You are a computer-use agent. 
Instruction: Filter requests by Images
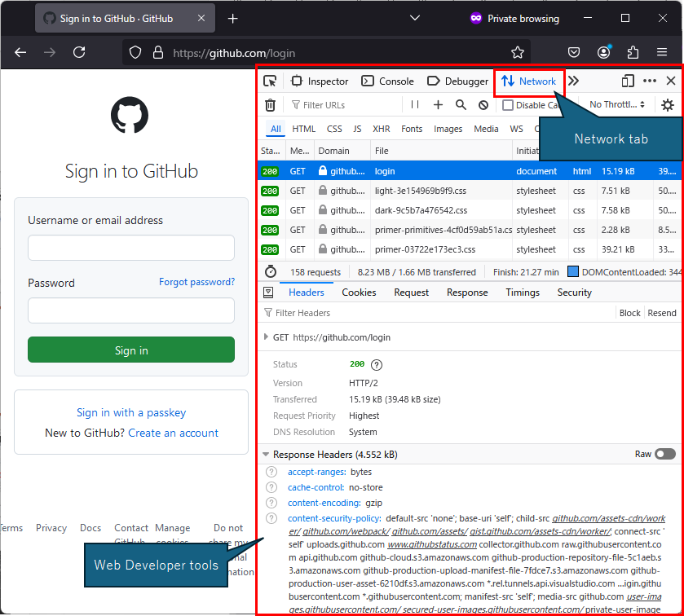coord(448,129)
